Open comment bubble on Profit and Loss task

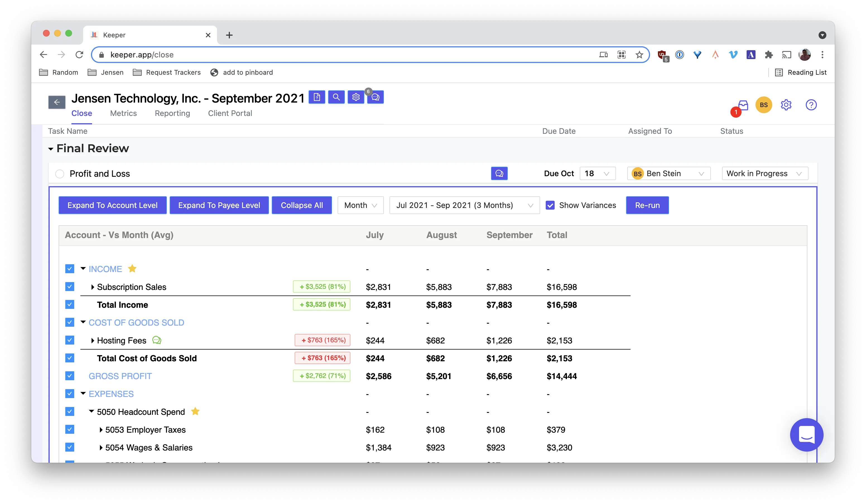point(499,173)
